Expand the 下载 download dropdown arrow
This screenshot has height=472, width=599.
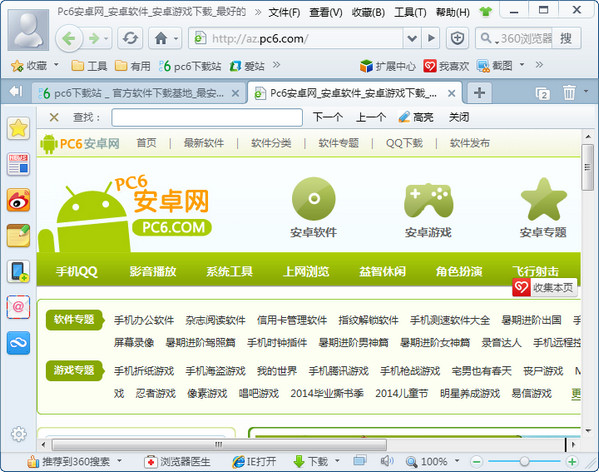click(x=337, y=461)
